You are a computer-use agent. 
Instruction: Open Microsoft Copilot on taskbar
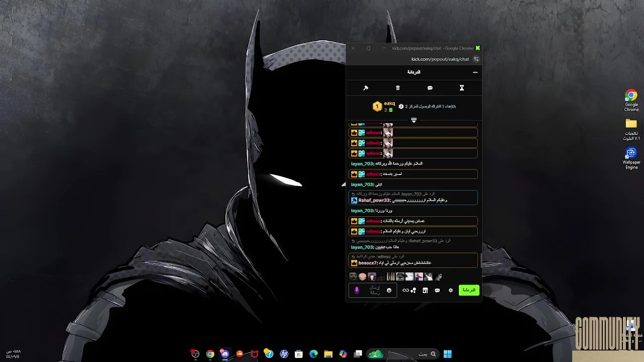click(343, 354)
